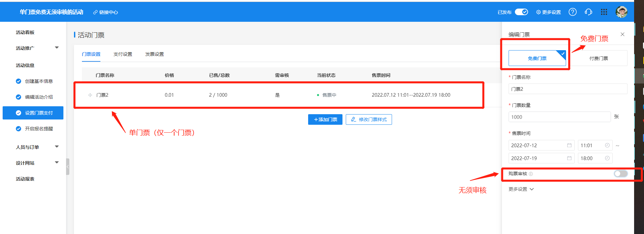Open customer service headset icon
This screenshot has width=644, height=234.
588,12
